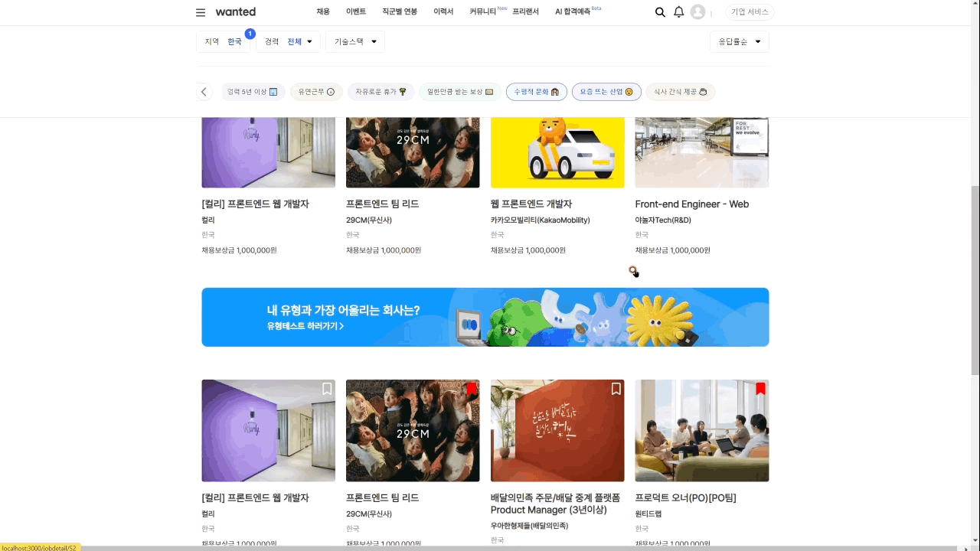Open the user profile avatar
The width and height of the screenshot is (980, 551).
[x=697, y=12]
